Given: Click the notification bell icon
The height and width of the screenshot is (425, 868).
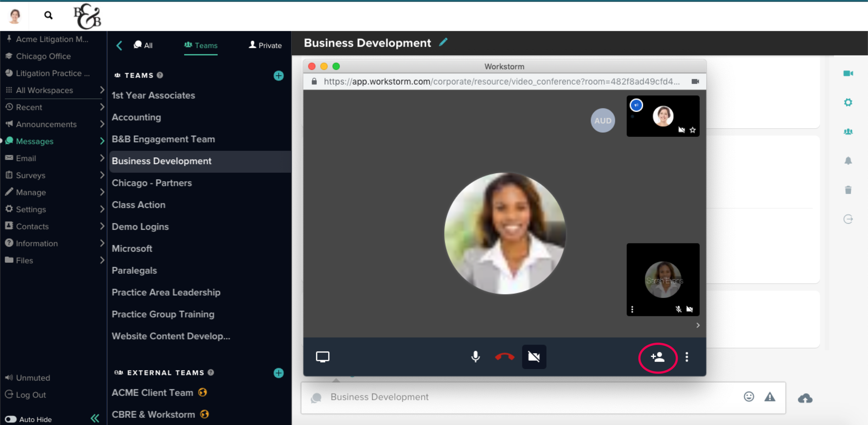Looking at the screenshot, I should coord(848,160).
